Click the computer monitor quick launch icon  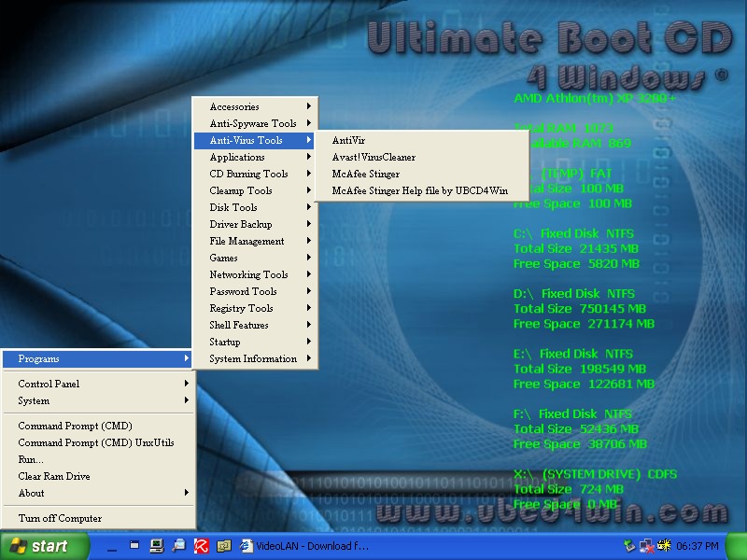coord(156,546)
